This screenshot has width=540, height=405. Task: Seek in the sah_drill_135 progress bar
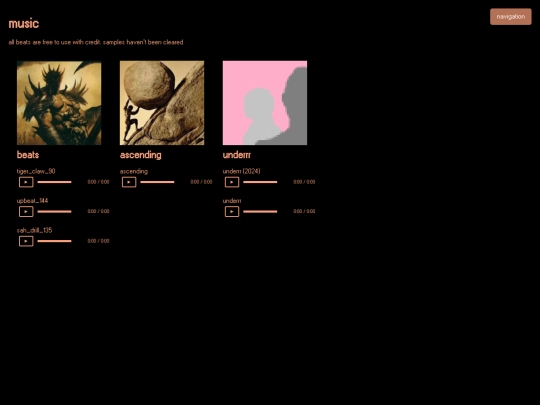[x=54, y=241]
